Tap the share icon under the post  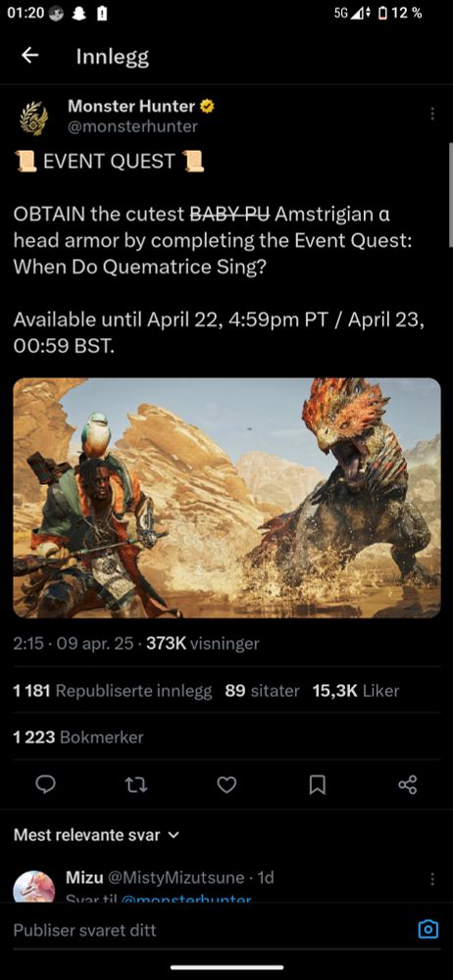407,784
